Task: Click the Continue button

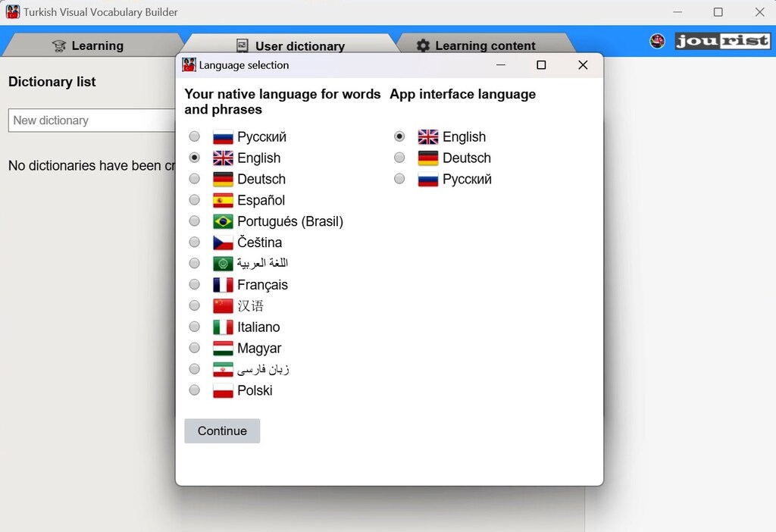Action: point(222,430)
